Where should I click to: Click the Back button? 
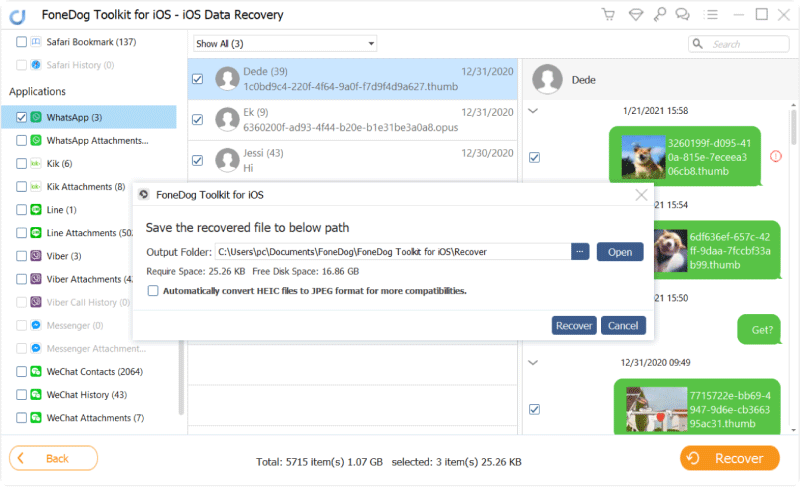coord(54,458)
